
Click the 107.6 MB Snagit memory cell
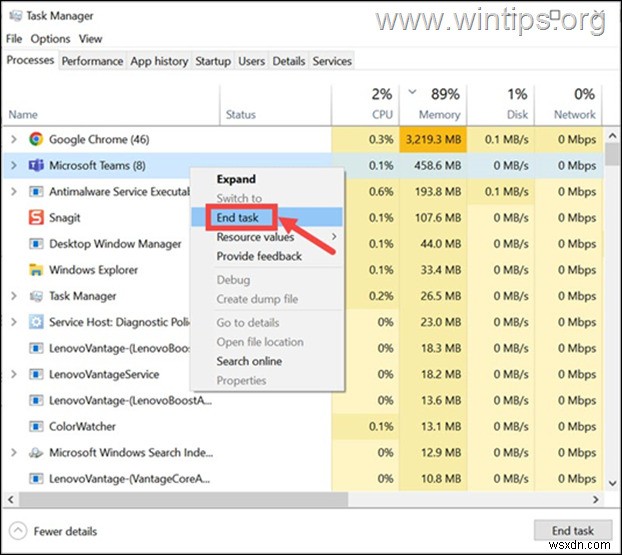433,217
